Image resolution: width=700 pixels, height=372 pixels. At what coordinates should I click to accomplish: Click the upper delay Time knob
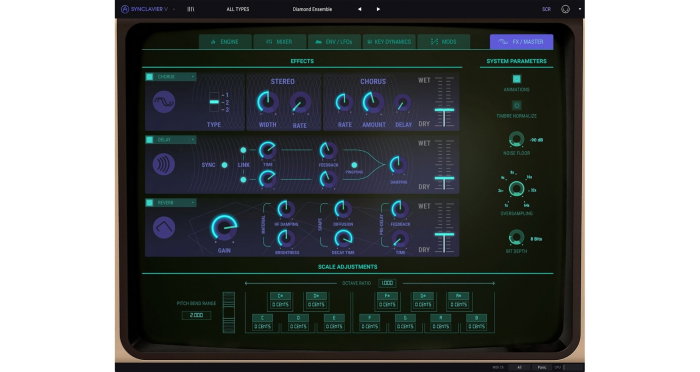tap(267, 150)
